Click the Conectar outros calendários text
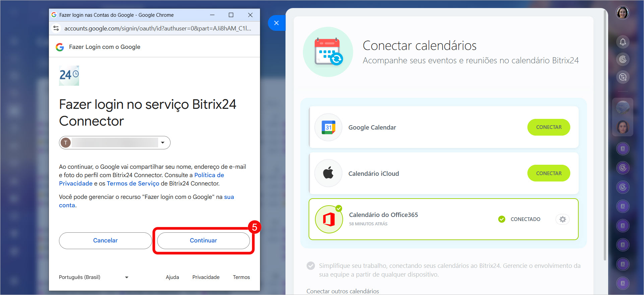The height and width of the screenshot is (295, 644). pyautogui.click(x=342, y=291)
